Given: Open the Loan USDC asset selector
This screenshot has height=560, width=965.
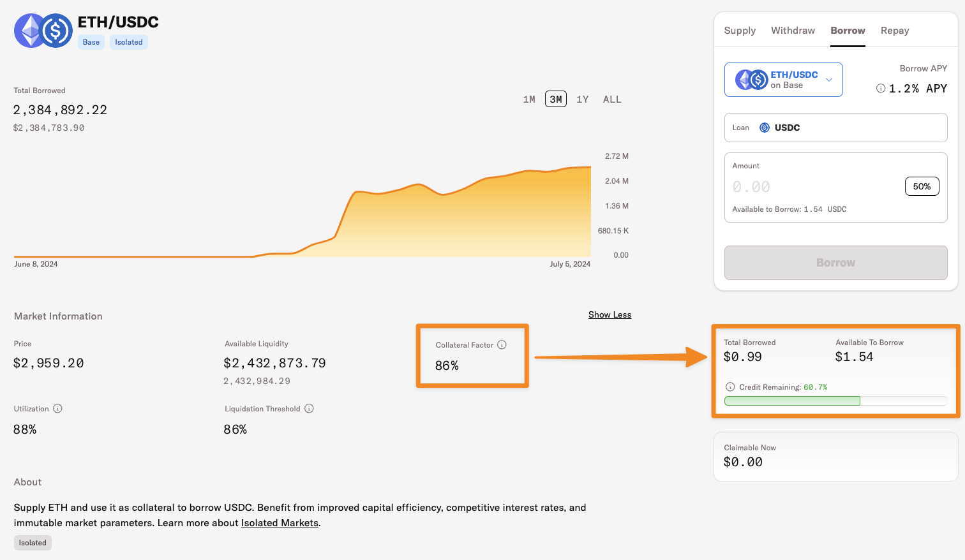Looking at the screenshot, I should 835,128.
